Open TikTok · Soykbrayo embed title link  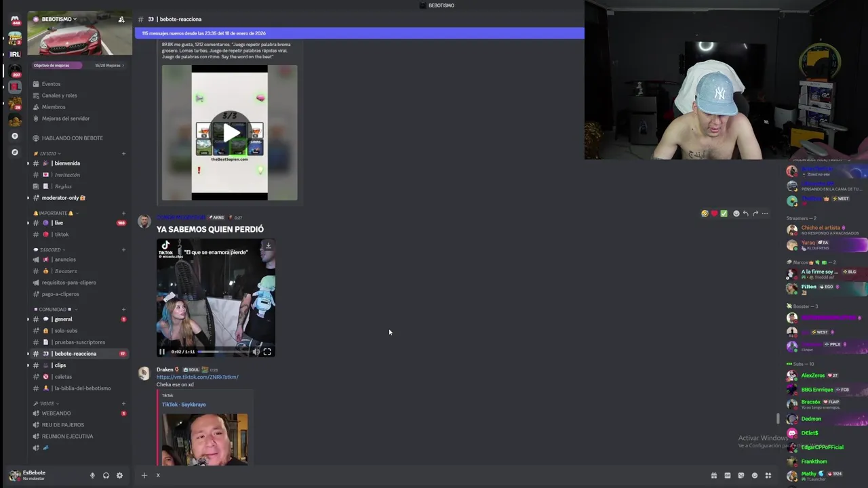click(x=184, y=405)
